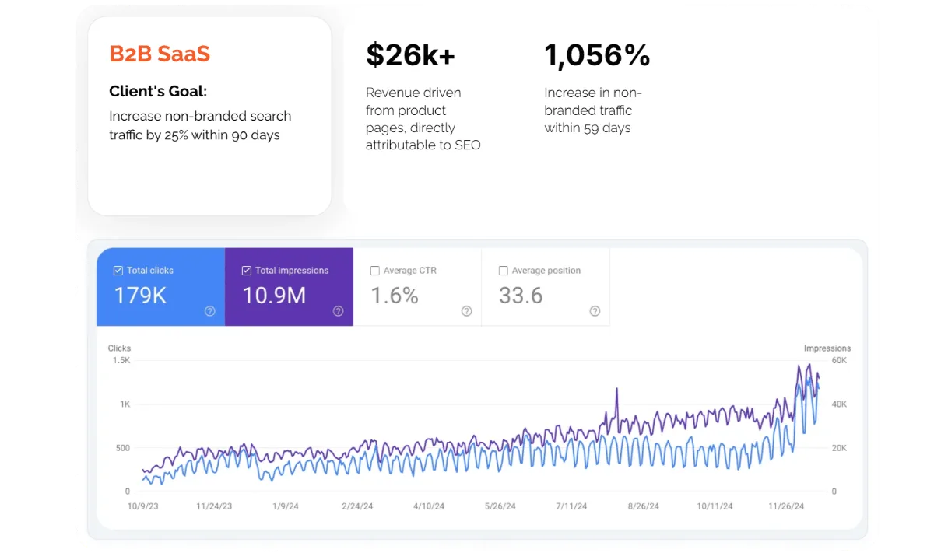
Task: Click the 2/24/24 date label
Action: point(357,506)
